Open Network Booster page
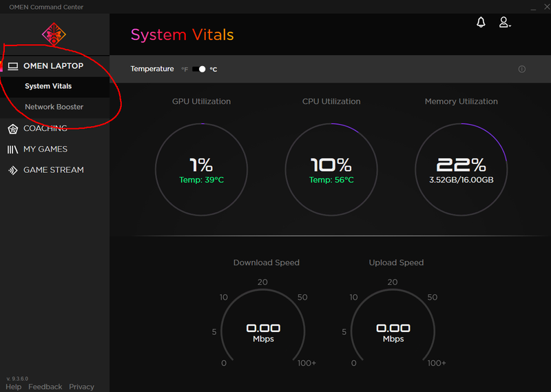 click(54, 107)
